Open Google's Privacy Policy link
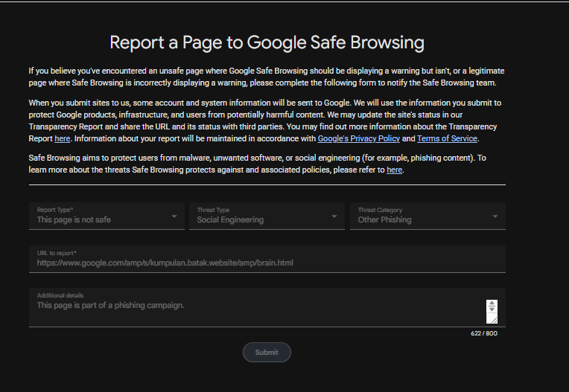Viewport: 569px width, 392px height. click(358, 138)
